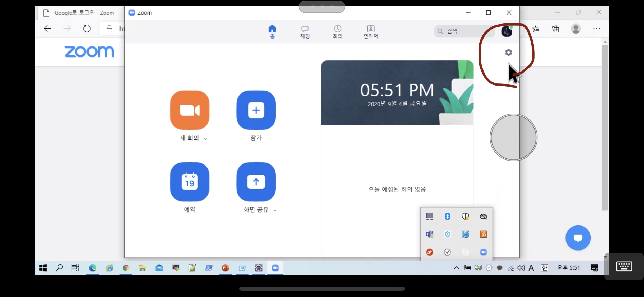Open File Explorer from the taskbar
The width and height of the screenshot is (644, 297).
tap(142, 268)
